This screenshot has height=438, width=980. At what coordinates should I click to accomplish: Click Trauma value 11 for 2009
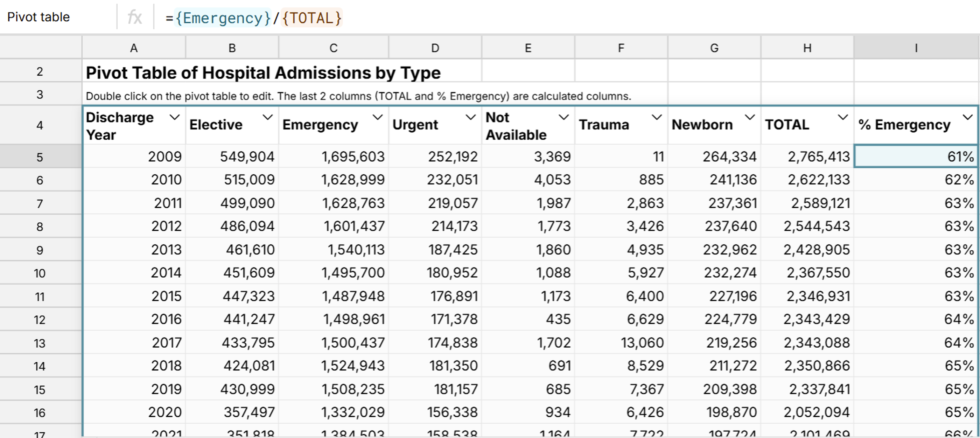click(x=621, y=156)
